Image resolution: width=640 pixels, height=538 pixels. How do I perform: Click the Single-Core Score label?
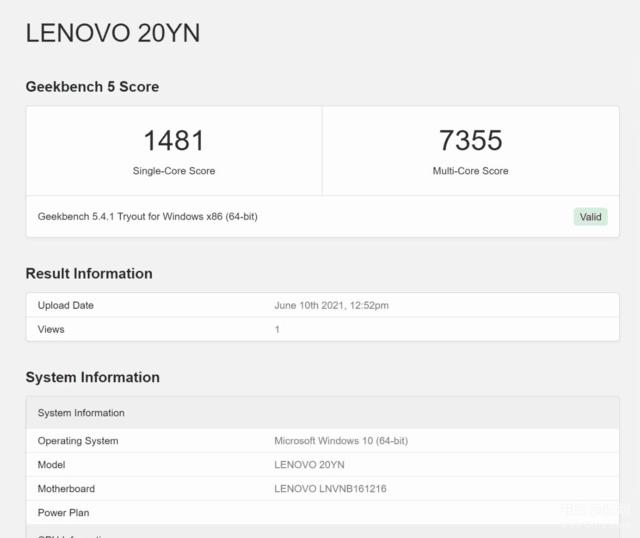(x=174, y=171)
